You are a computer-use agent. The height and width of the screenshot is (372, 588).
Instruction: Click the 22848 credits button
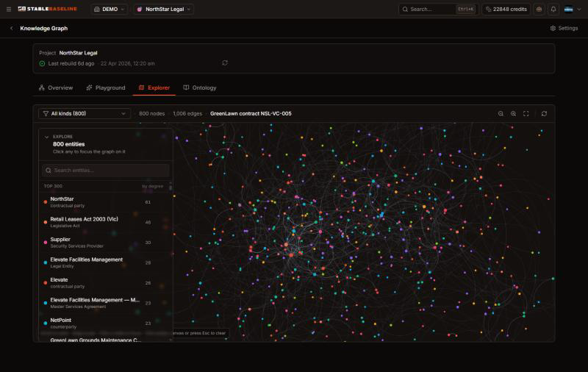coord(506,10)
